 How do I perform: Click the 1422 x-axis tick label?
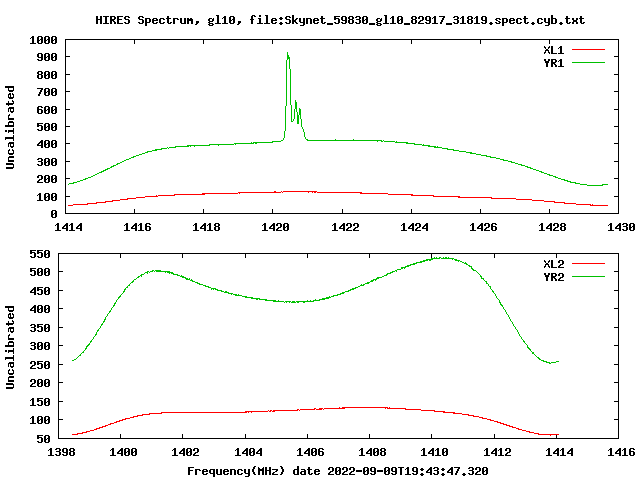(345, 227)
